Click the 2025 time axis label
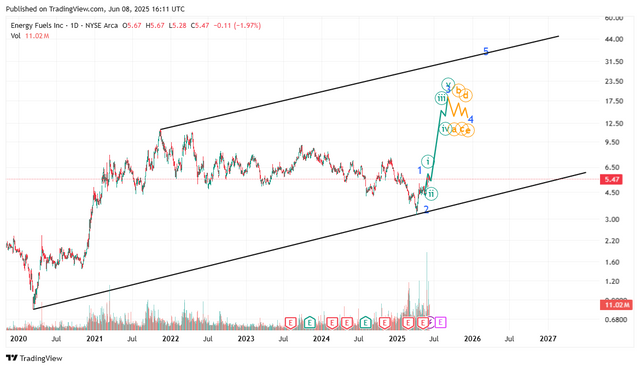Image resolution: width=640 pixels, height=369 pixels. click(397, 339)
